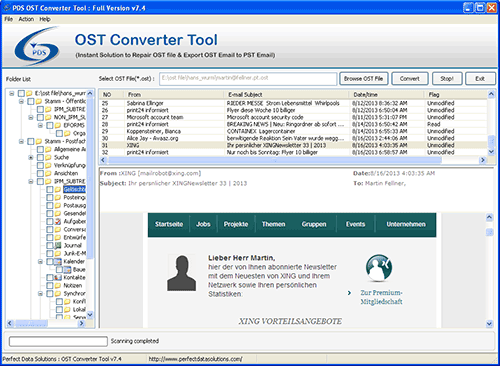Tick the Stamm - Öffentlich folder checkbox
The height and width of the screenshot is (366, 500).
click(x=31, y=101)
